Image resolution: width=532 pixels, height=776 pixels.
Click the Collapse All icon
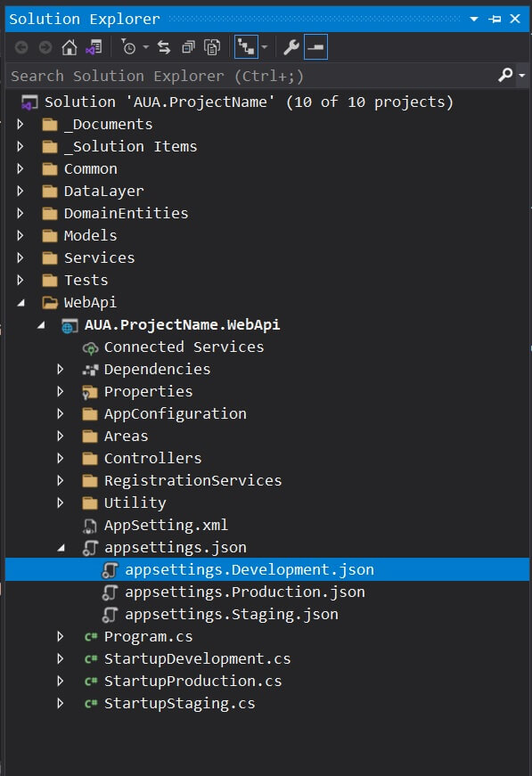pos(188,47)
